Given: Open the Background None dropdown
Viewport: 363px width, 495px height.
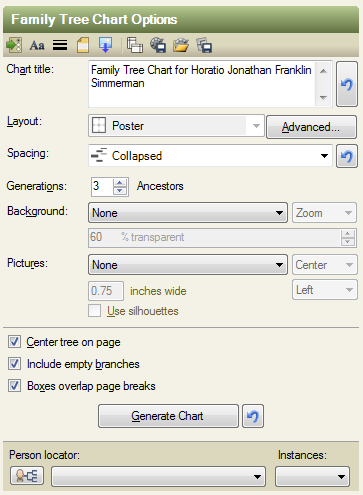Looking at the screenshot, I should (x=188, y=213).
